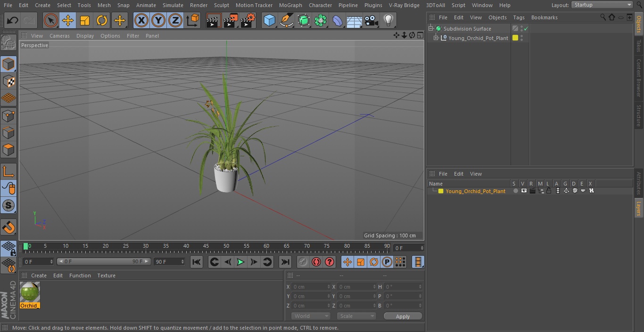
Task: Switch to Polygons mode
Action: (8, 150)
